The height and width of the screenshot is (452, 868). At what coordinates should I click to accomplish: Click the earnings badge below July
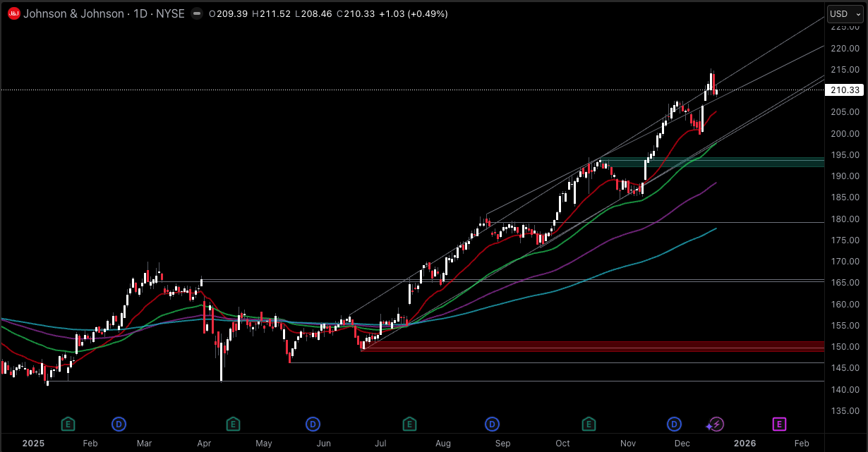coord(409,424)
